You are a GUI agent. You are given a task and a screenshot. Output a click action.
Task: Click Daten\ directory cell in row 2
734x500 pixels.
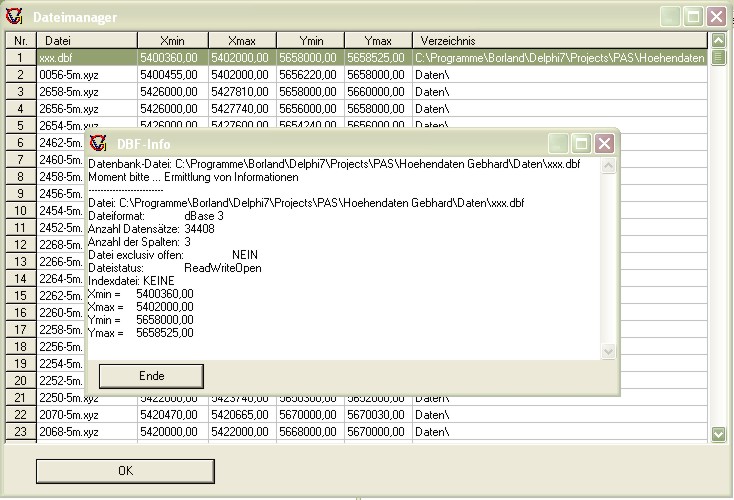coord(560,75)
